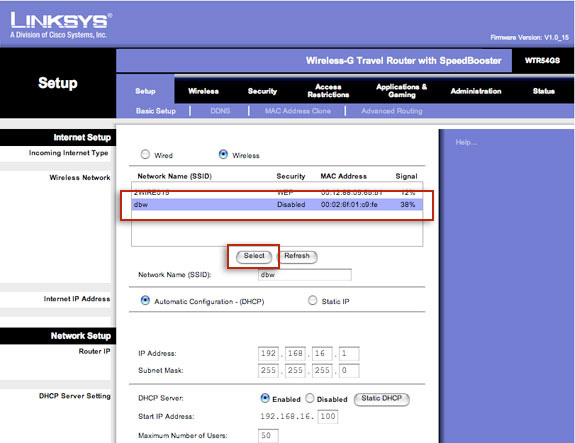Go to Basic Setup sub-tab
The width and height of the screenshot is (575, 443).
click(156, 111)
